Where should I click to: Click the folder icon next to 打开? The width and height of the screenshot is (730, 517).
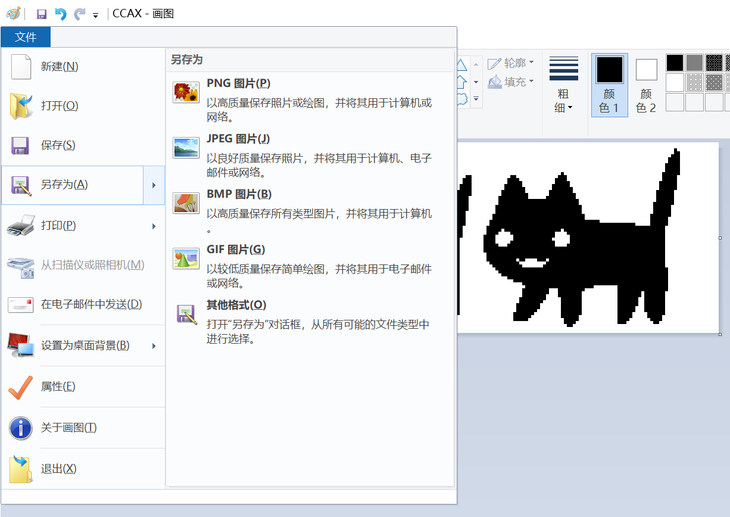[x=21, y=106]
